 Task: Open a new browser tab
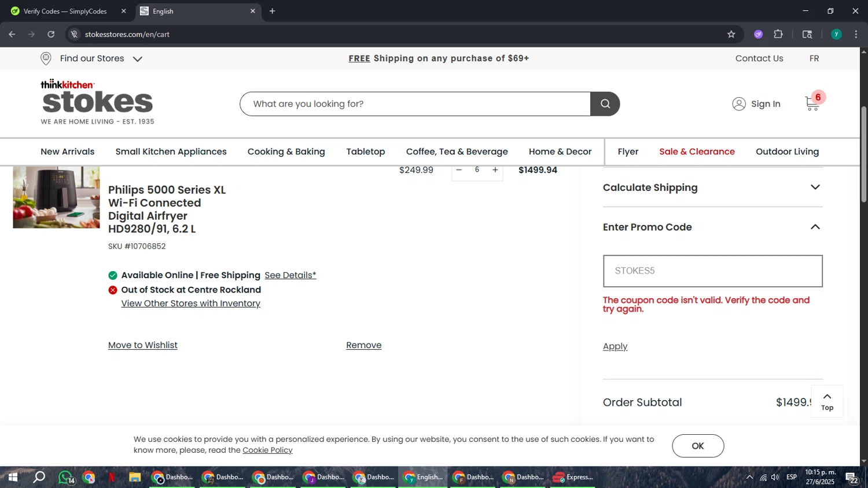pyautogui.click(x=273, y=11)
